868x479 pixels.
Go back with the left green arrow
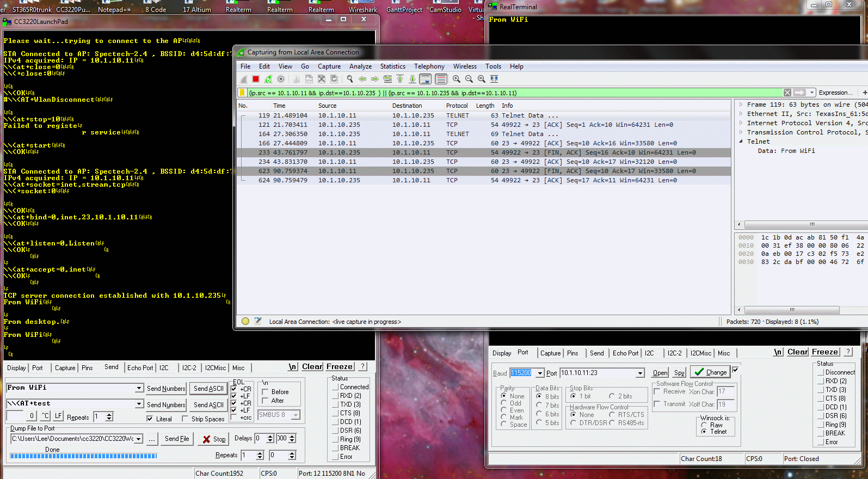point(362,79)
